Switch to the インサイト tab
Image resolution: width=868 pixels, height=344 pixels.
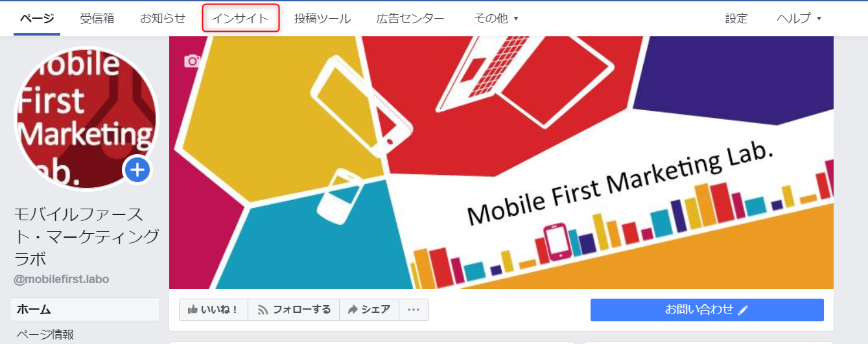coord(240,18)
